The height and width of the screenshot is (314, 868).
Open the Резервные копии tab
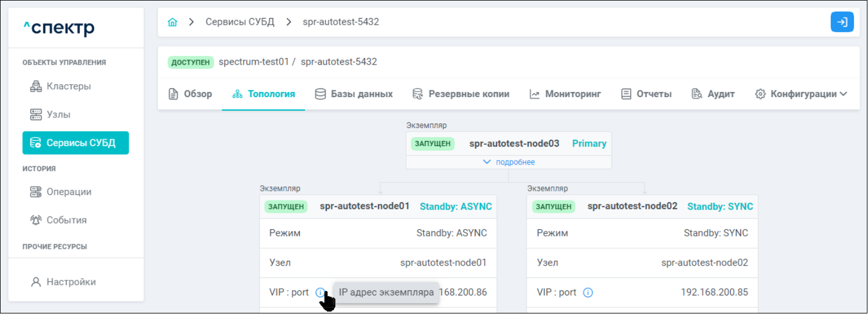(x=461, y=94)
